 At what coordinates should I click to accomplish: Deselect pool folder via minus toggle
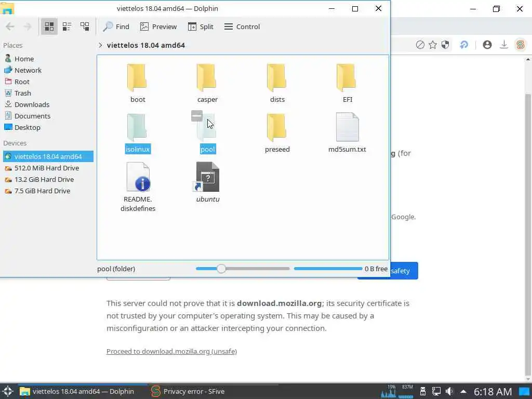click(197, 116)
